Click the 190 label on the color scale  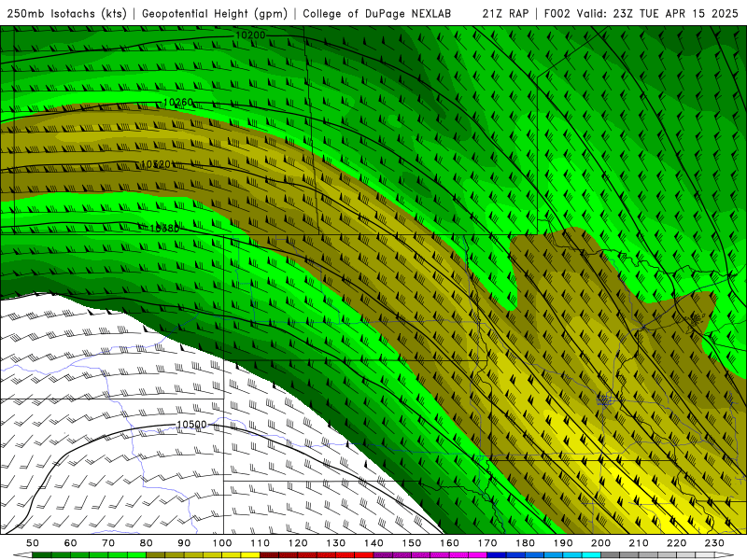[x=563, y=543]
